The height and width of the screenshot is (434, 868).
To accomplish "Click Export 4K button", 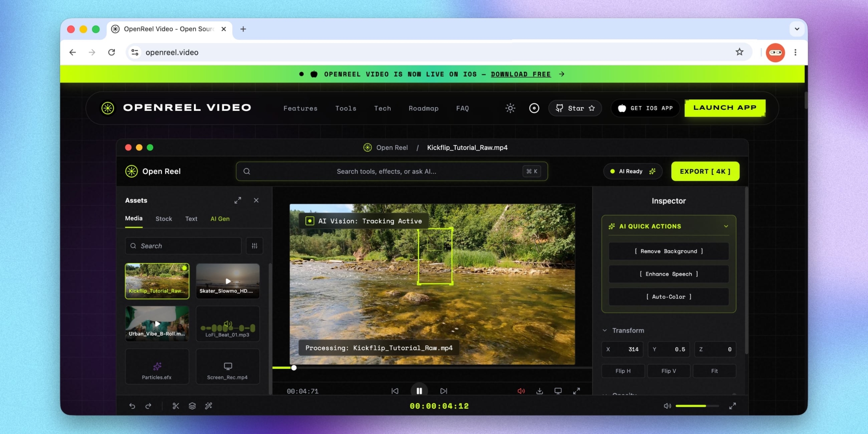I will click(705, 171).
